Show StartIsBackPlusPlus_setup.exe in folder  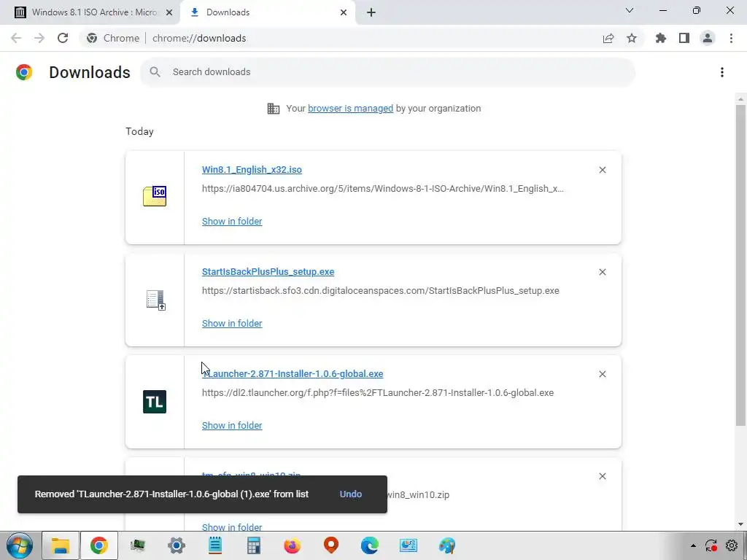(x=232, y=323)
